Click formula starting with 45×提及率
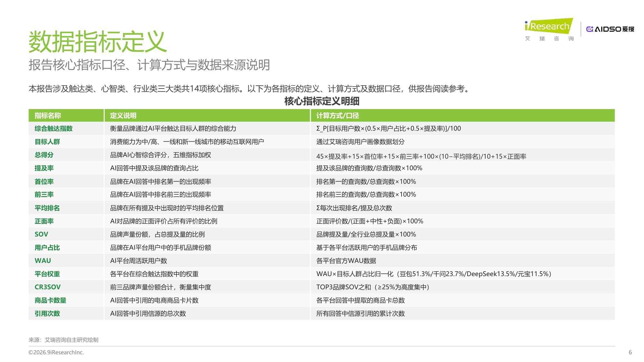 coord(421,156)
